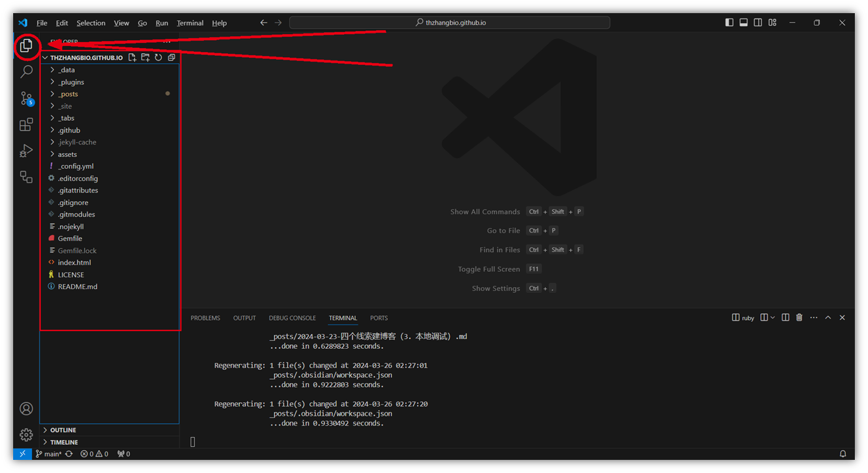Viewport: 868px width, 473px height.
Task: Collapse all folders in explorer
Action: click(172, 58)
